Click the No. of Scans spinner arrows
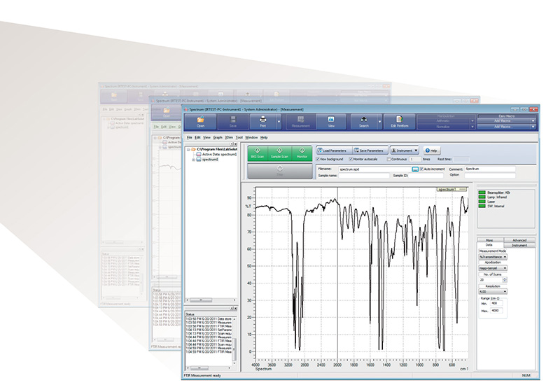The width and height of the screenshot is (546, 392). 506,279
